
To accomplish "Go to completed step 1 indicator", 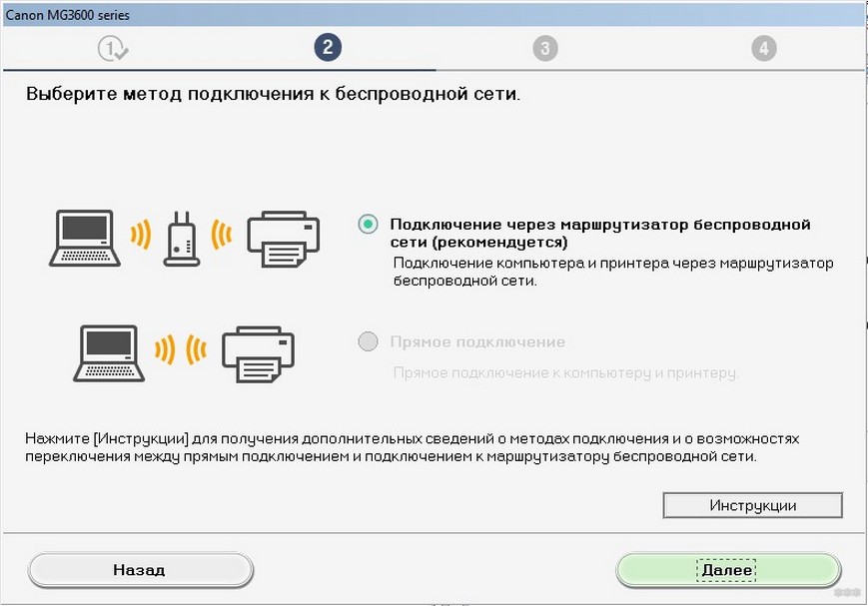I will pyautogui.click(x=112, y=48).
